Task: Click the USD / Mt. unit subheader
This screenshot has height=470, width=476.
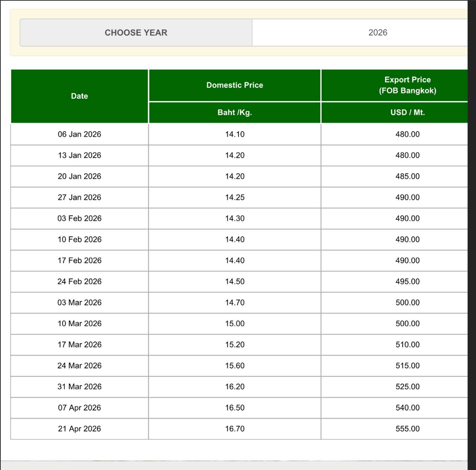Action: 407,112
